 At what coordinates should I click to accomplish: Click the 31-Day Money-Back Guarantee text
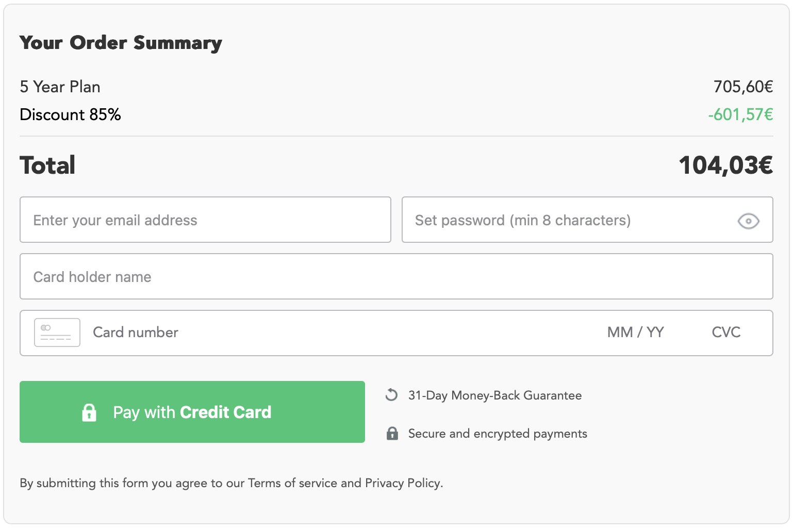point(494,395)
